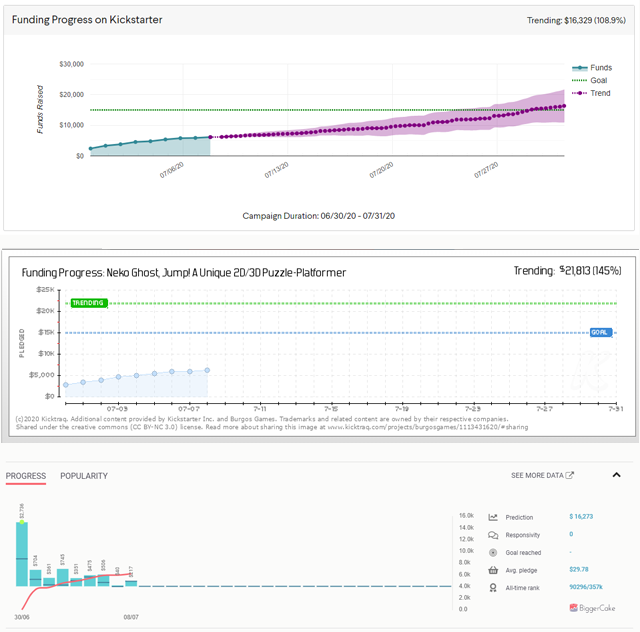Viewport: 640px width, 632px height.
Task: Click the first pledged data point on the Kicktraq chart
Action: (66, 385)
